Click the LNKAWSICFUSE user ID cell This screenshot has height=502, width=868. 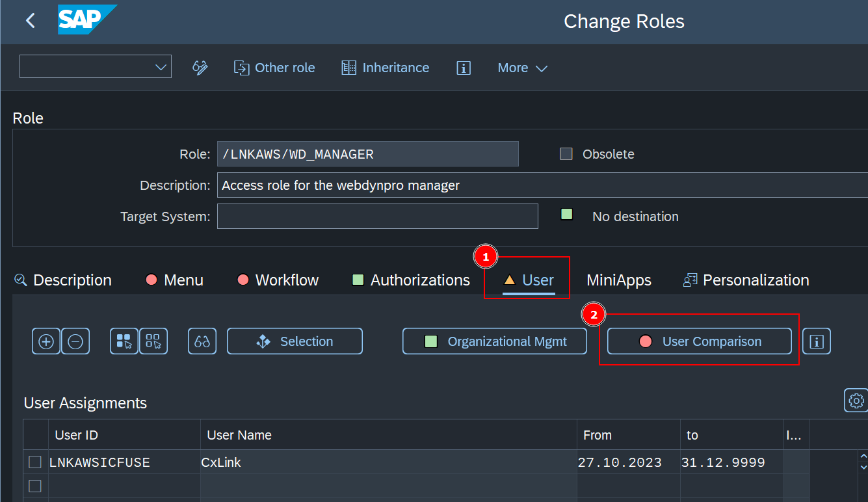click(x=124, y=462)
